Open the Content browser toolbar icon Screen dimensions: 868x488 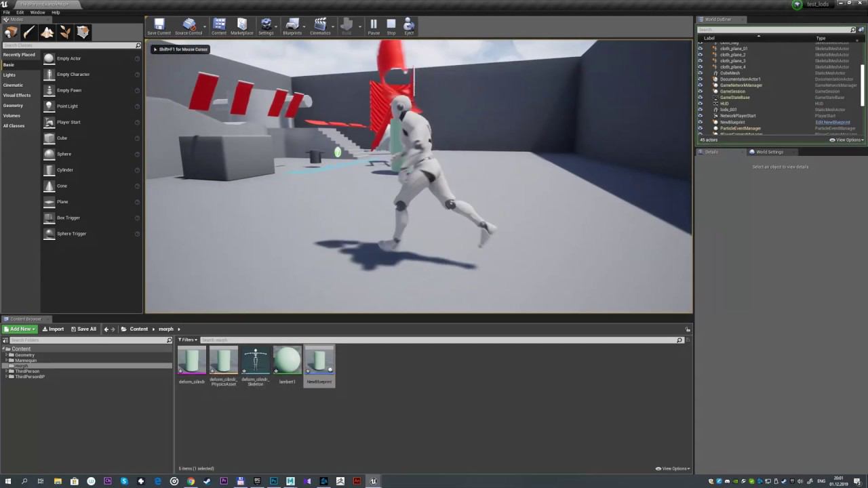click(219, 27)
